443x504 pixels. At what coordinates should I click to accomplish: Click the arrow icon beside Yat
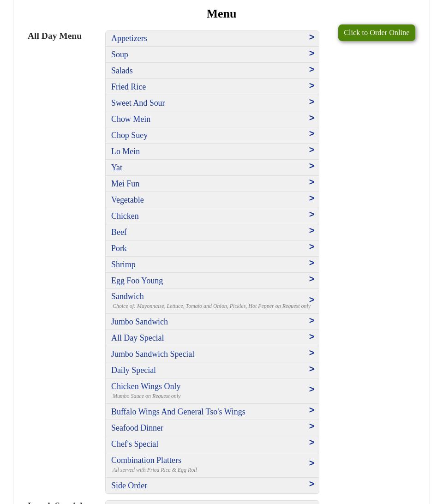(x=311, y=166)
